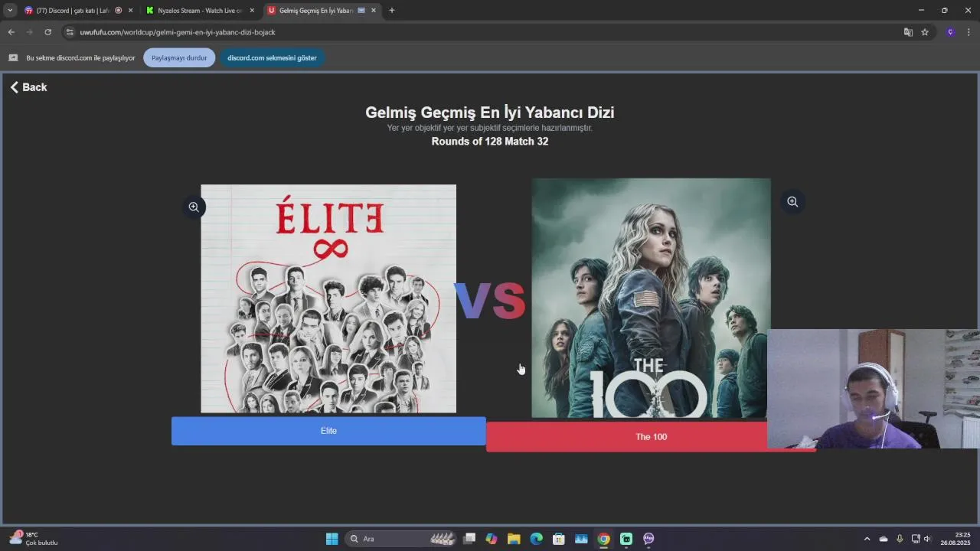The width and height of the screenshot is (980, 551).
Task: Click the translate page icon
Action: [908, 32]
